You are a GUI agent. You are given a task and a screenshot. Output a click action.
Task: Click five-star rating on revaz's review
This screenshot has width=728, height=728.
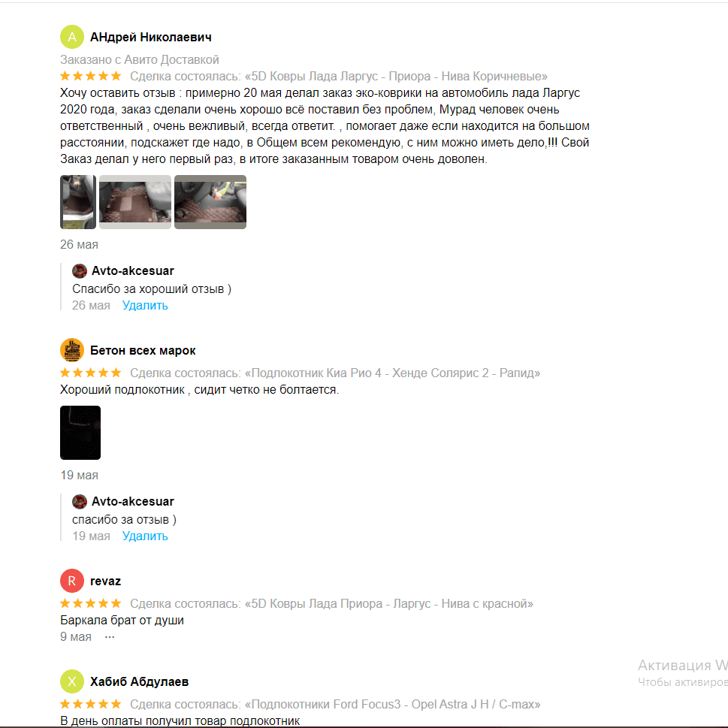click(91, 603)
